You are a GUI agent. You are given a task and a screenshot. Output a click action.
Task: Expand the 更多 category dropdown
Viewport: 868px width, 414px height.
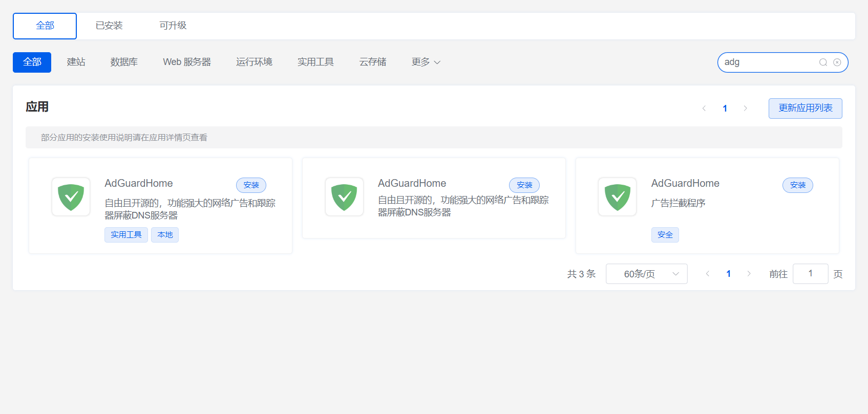[x=426, y=62]
